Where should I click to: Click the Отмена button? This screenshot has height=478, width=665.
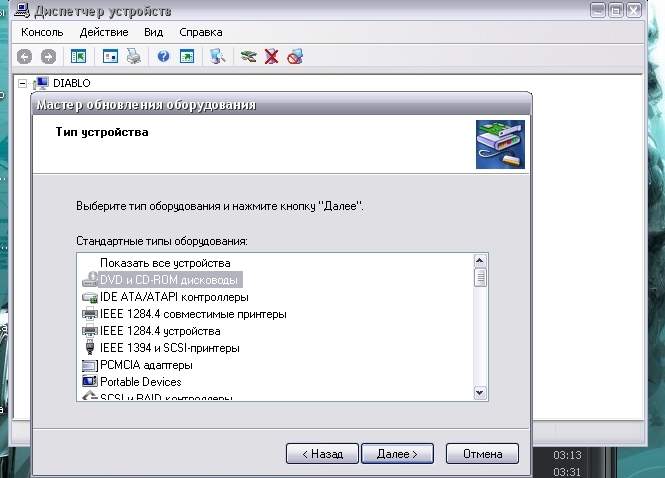(482, 453)
